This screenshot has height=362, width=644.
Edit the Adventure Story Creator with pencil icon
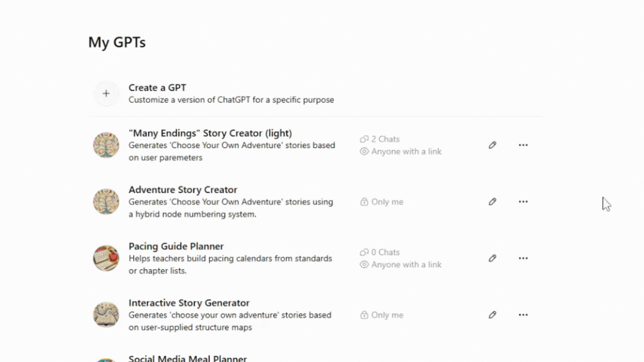click(492, 202)
